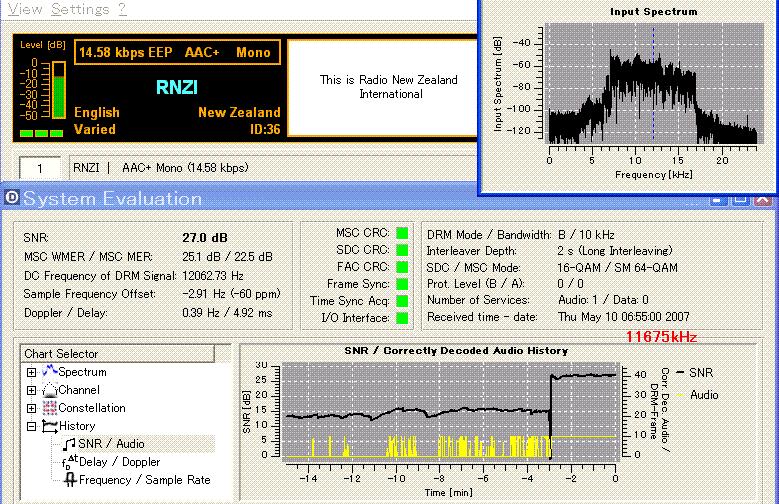Click the B / 10 kHz bandwidth value
This screenshot has height=504, width=779.
tap(586, 235)
